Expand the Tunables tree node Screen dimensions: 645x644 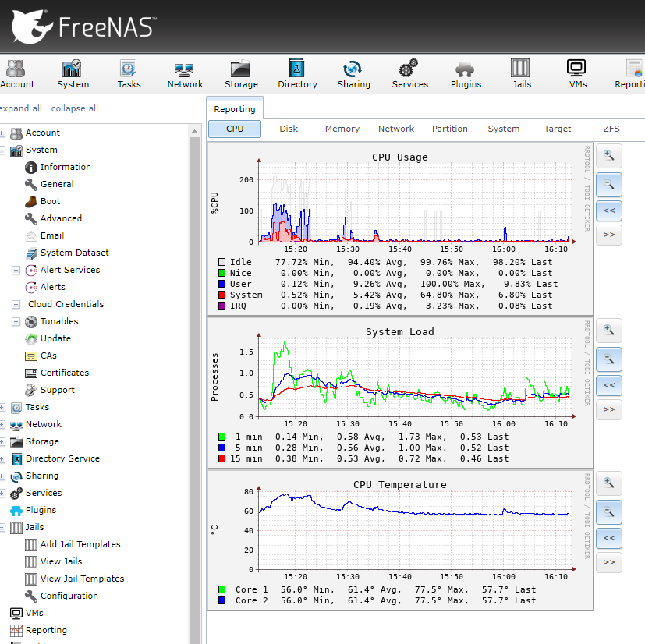[x=16, y=321]
